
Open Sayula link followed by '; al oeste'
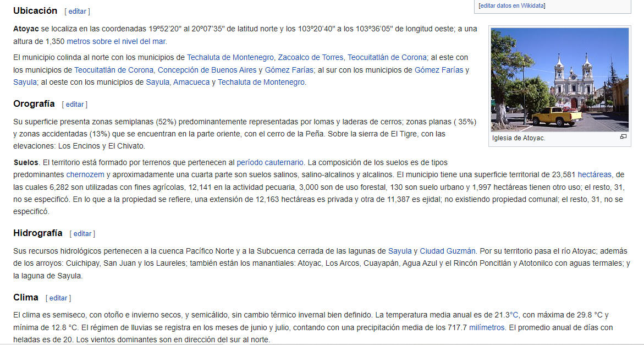pos(25,82)
